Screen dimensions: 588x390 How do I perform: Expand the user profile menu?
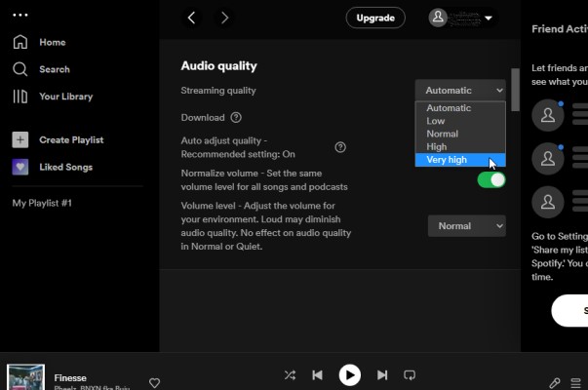pos(461,18)
